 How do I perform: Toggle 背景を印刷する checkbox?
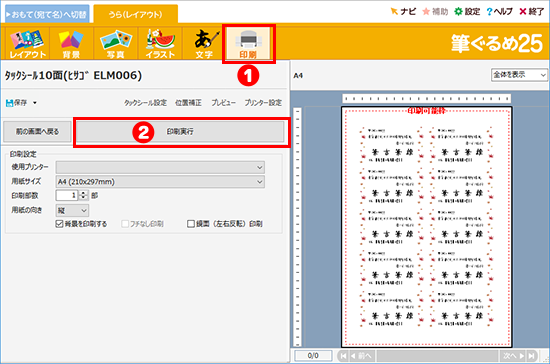click(x=59, y=224)
